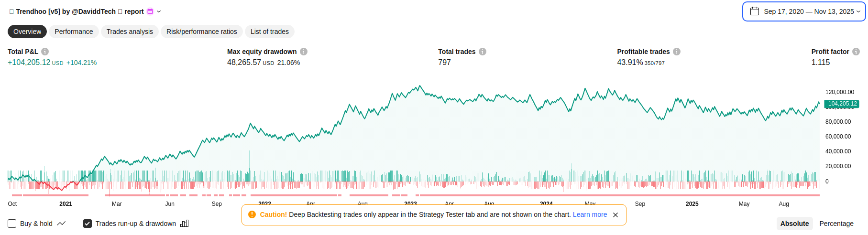The width and height of the screenshot is (868, 235).
Task: Go to List of trades
Action: 269,32
